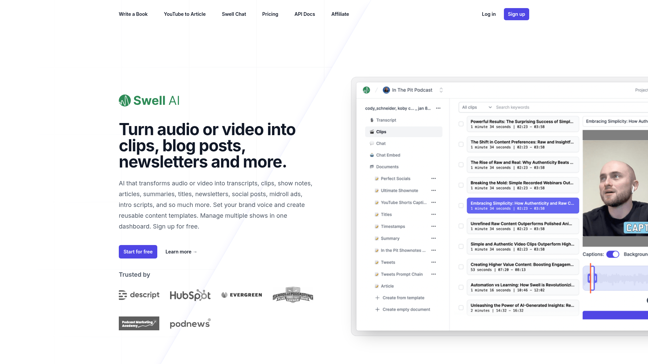The image size is (648, 364).
Task: Open Affiliate nav item
Action: [x=340, y=14]
